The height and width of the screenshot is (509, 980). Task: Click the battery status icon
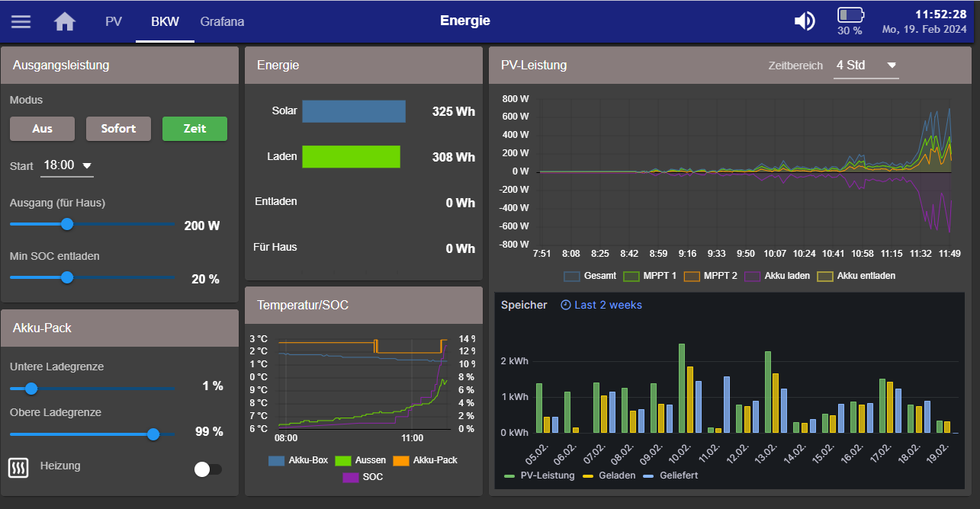850,15
